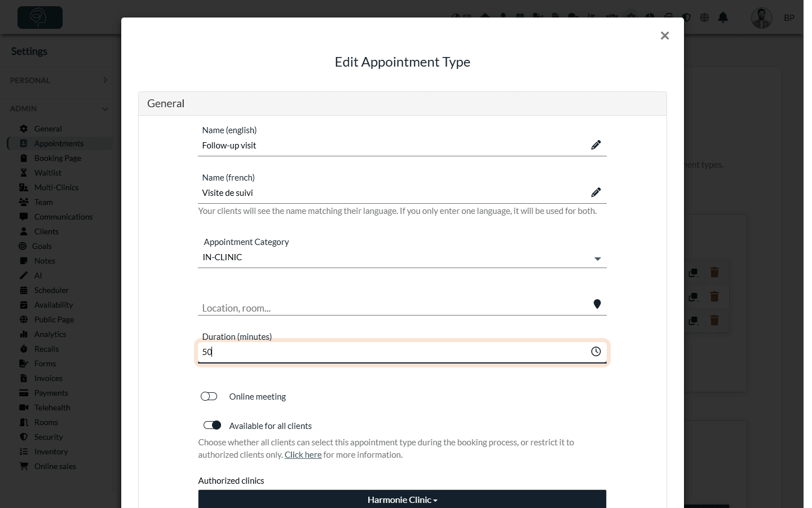Select Scheduler in the sidebar
The height and width of the screenshot is (508, 812).
click(51, 290)
